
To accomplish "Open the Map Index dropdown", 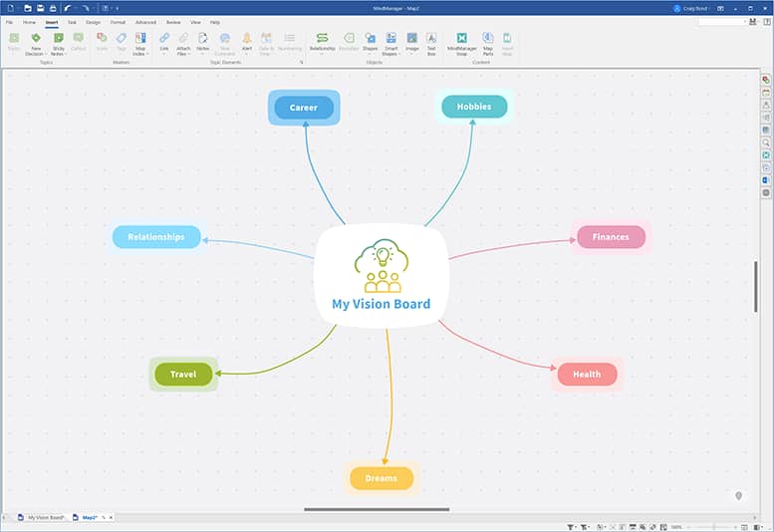I will pyautogui.click(x=140, y=41).
